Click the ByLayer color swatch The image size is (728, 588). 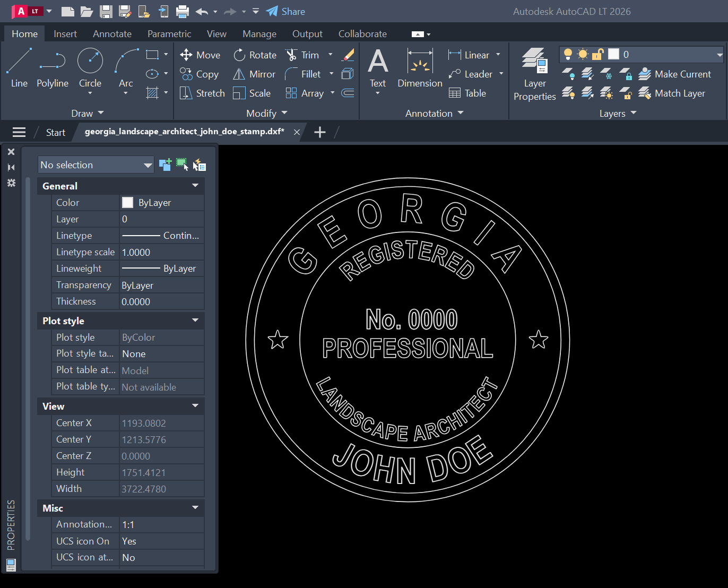tap(127, 202)
